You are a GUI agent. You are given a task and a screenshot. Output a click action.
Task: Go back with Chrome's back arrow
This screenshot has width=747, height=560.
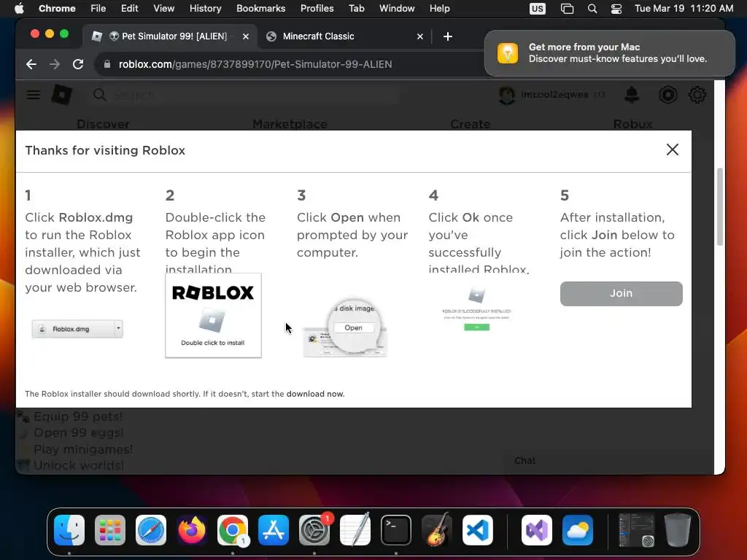[x=31, y=64]
